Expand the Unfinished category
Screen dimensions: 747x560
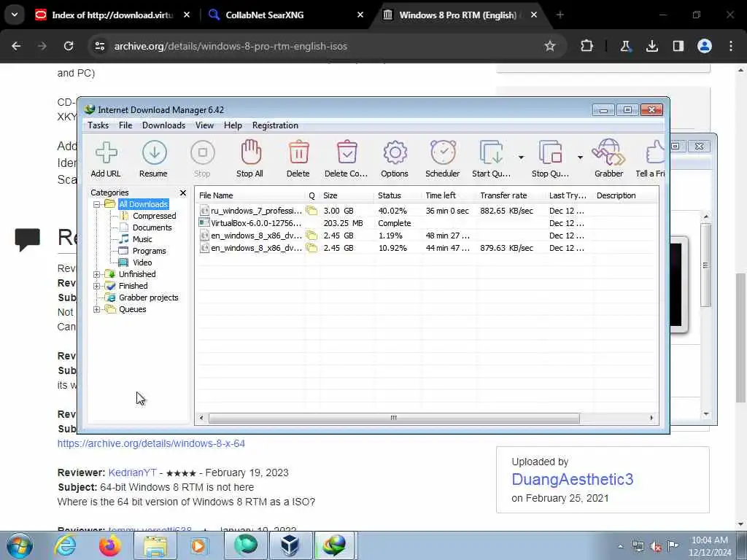point(97,274)
